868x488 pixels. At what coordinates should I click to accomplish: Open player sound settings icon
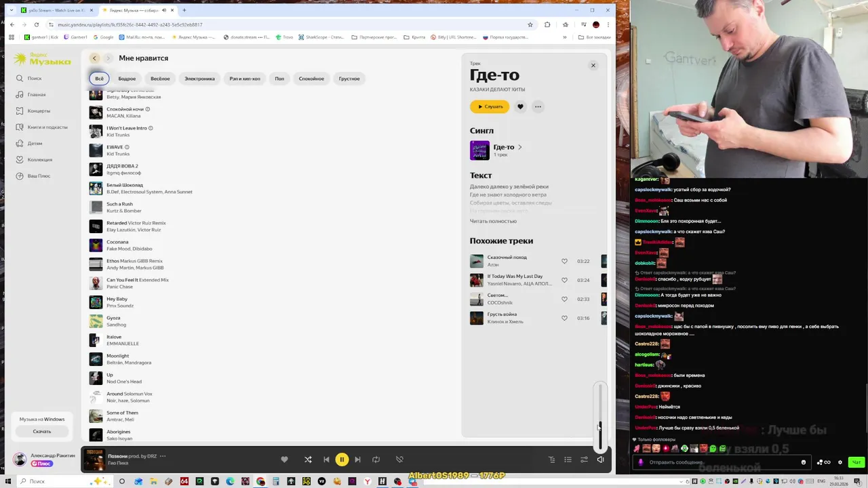[584, 460]
